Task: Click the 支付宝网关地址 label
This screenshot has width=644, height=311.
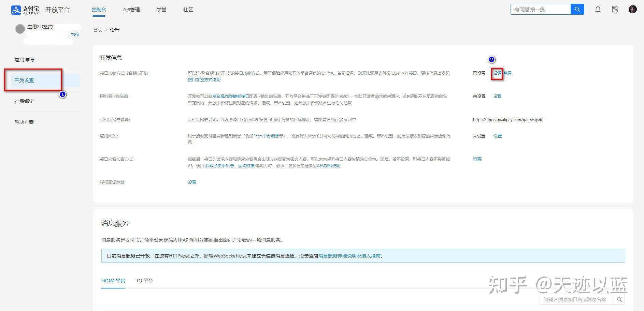Action: point(115,120)
